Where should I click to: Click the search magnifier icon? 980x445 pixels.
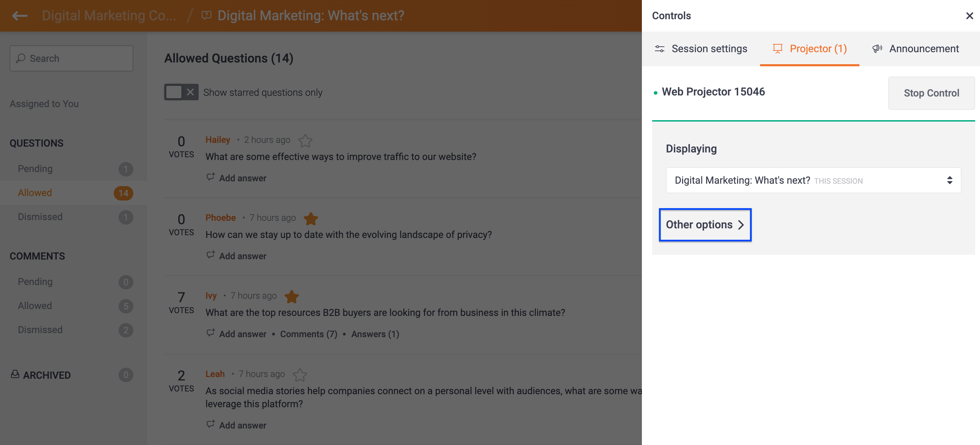click(x=21, y=58)
